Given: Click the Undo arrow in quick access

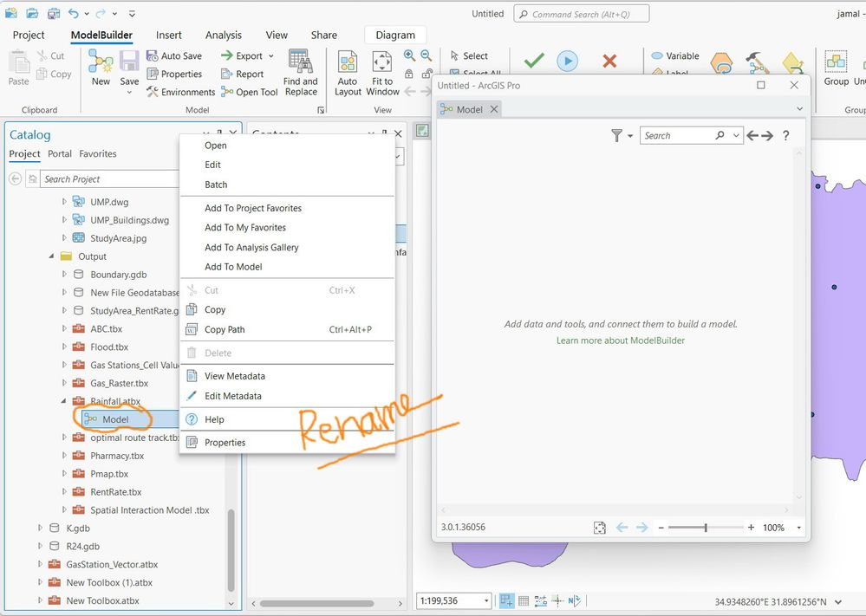Looking at the screenshot, I should click(x=74, y=13).
